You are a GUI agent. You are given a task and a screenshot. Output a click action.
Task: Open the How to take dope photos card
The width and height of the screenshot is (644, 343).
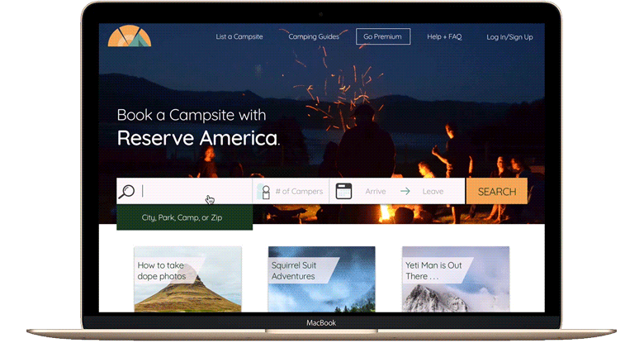(x=187, y=279)
